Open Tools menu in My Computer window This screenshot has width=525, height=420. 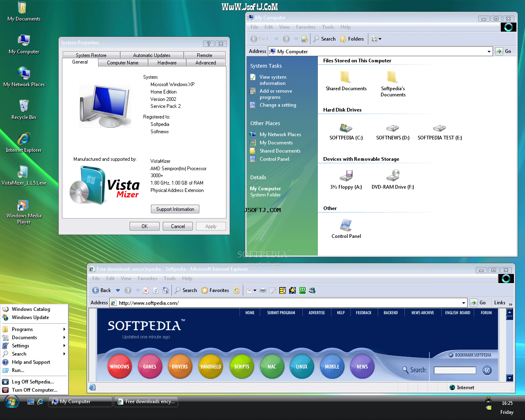(x=328, y=27)
